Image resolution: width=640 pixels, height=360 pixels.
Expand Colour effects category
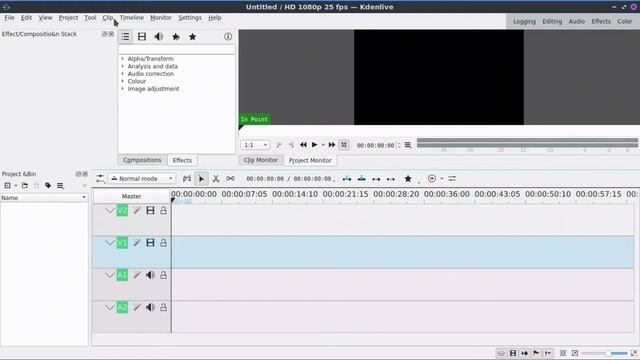(122, 81)
